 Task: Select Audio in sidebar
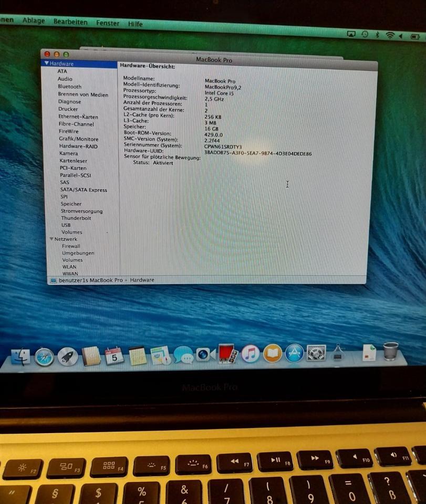pos(65,79)
